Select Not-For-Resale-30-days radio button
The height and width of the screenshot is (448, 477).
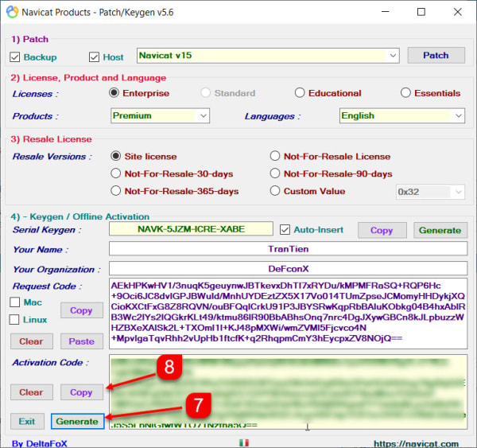115,173
